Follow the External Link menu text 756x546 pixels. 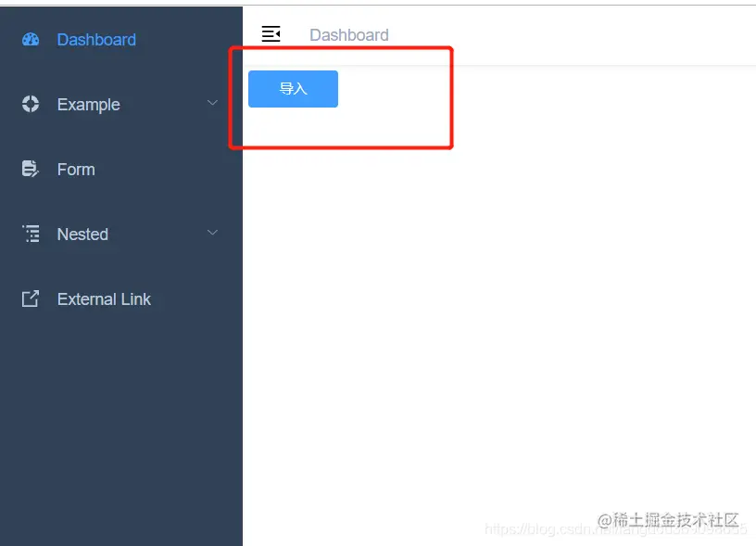(x=104, y=299)
